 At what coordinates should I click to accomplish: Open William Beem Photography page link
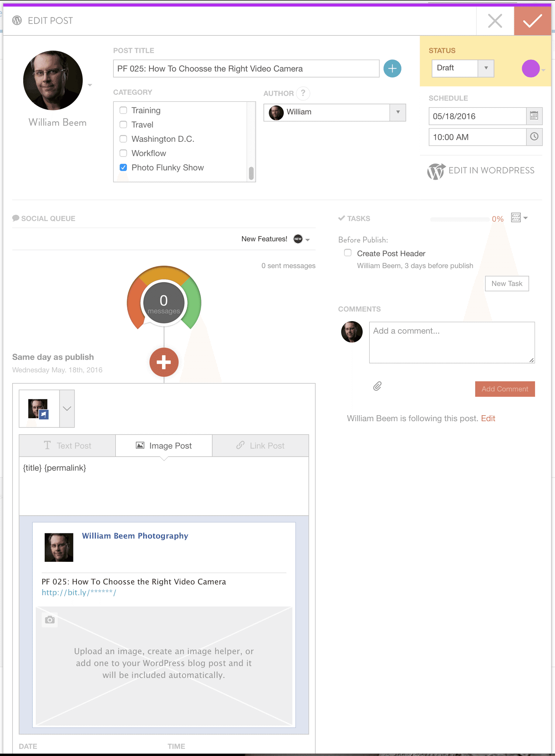135,536
